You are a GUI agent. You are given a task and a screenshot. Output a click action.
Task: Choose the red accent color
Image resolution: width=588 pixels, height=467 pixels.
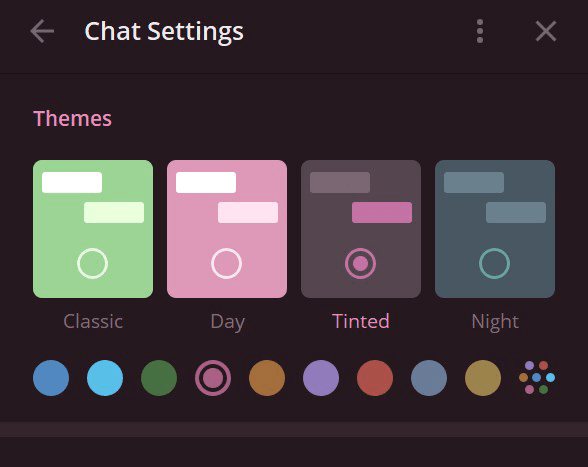[x=375, y=378]
